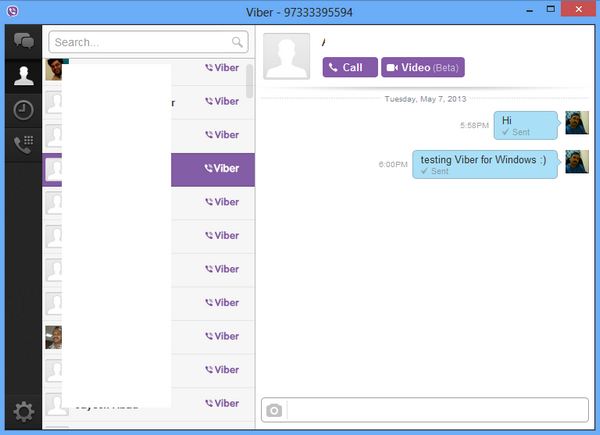Screen dimensions: 600x435
Task: Open Settings gear icon
Action: 23,412
